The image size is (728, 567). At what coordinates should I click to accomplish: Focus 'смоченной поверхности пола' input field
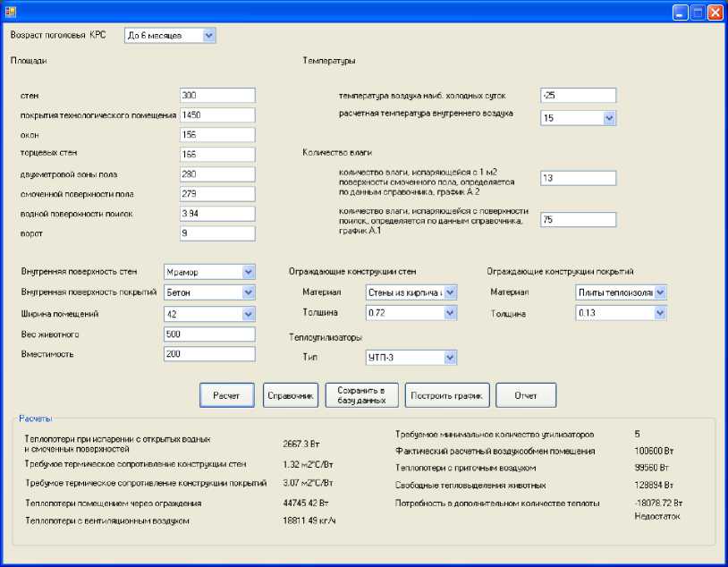(x=217, y=194)
